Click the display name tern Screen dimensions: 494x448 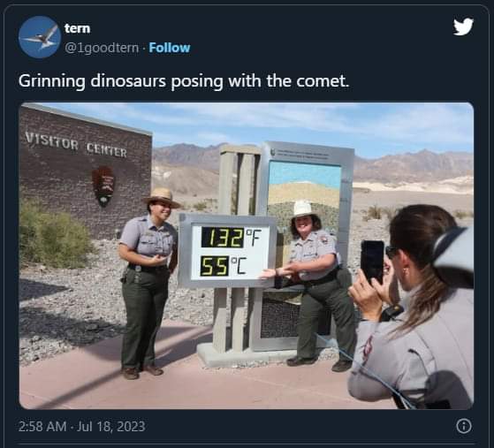pyautogui.click(x=78, y=28)
